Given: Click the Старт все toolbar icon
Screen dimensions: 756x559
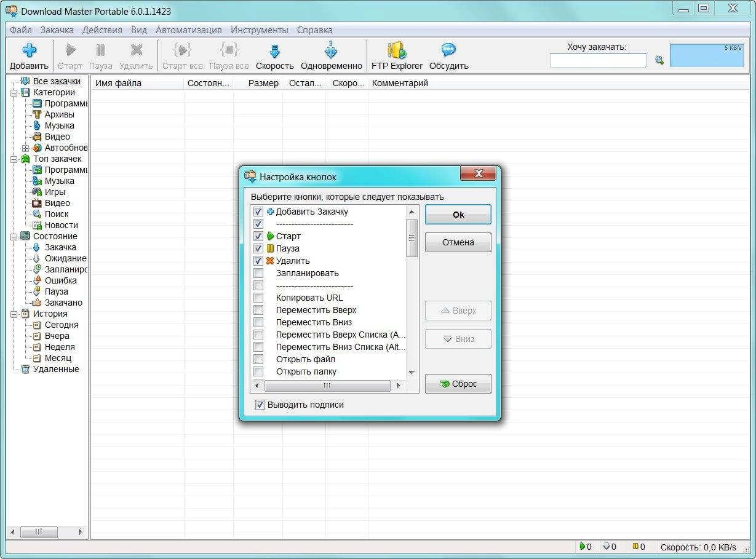Looking at the screenshot, I should pyautogui.click(x=183, y=50).
